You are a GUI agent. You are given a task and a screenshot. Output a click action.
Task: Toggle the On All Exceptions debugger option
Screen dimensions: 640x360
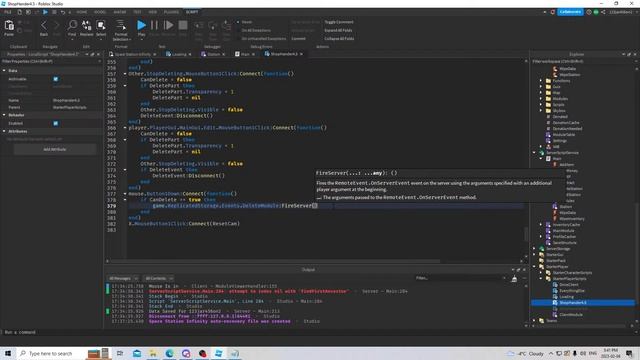pyautogui.click(x=256, y=30)
